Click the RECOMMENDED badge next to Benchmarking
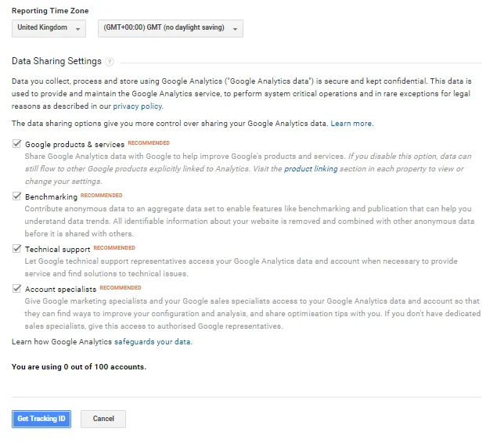 pos(102,196)
